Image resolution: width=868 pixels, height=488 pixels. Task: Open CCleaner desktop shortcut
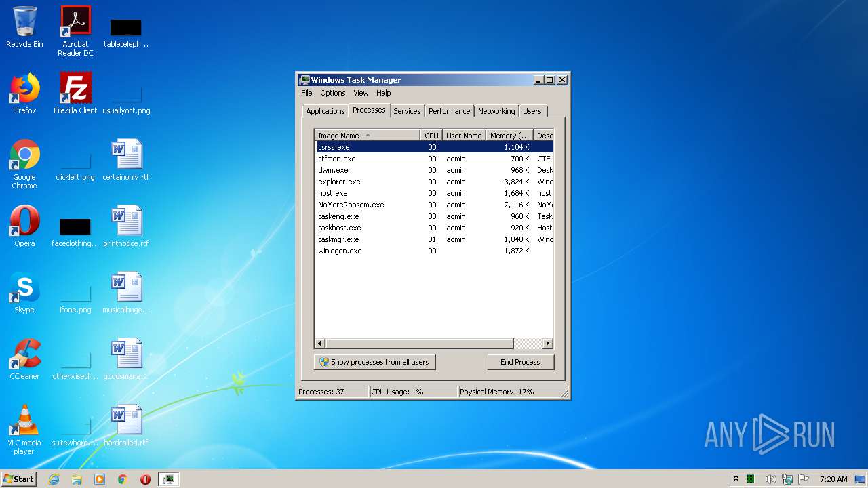click(x=24, y=359)
